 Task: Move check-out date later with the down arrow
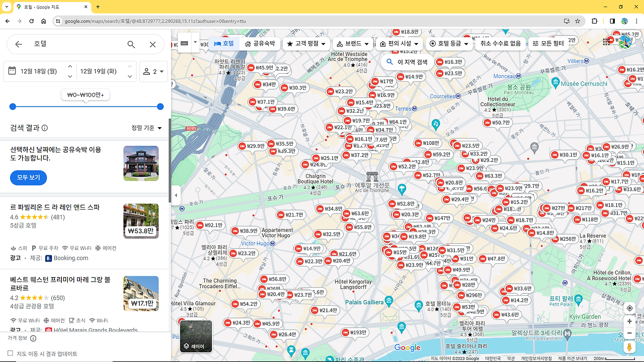point(130,76)
